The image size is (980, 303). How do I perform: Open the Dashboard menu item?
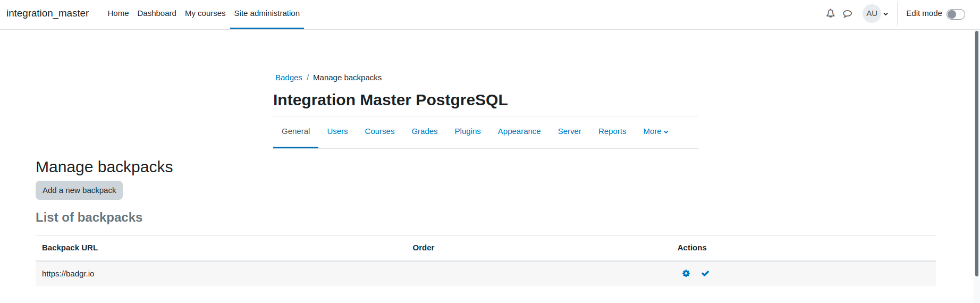(157, 13)
